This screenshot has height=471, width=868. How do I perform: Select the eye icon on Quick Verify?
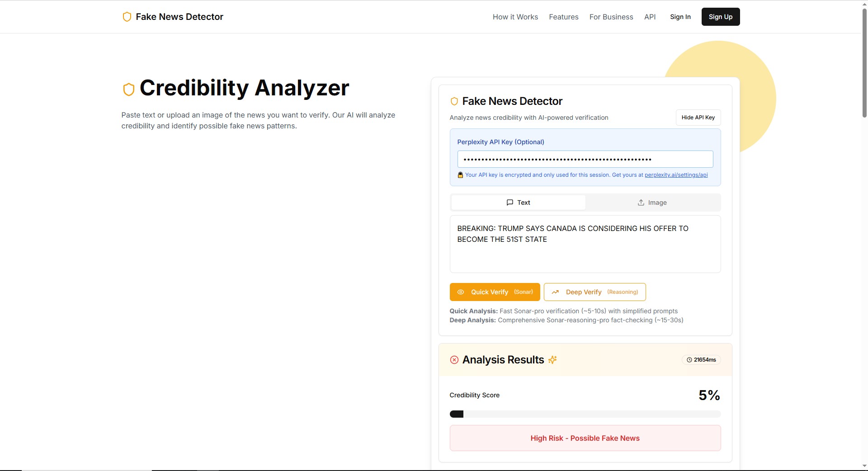tap(461, 292)
